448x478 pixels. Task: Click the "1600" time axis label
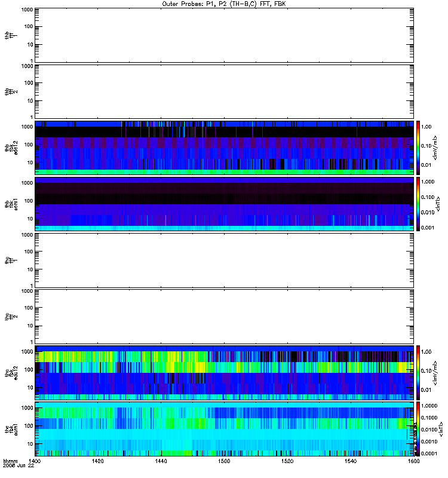413,461
